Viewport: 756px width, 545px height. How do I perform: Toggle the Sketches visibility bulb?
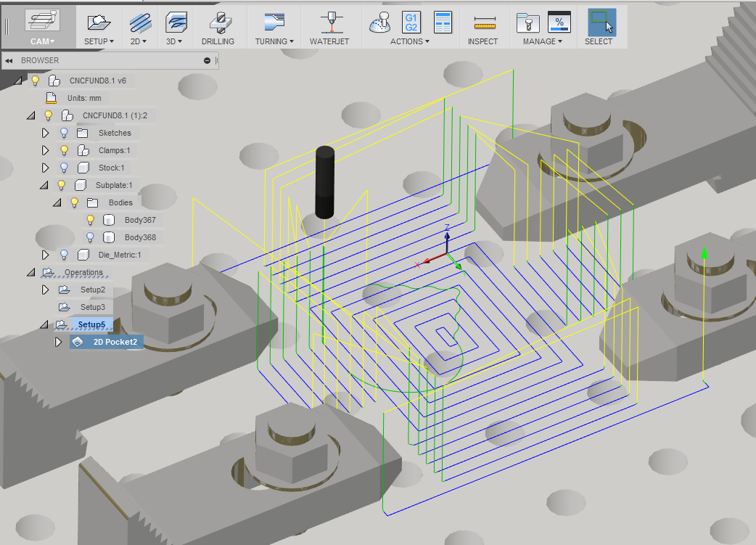point(64,133)
